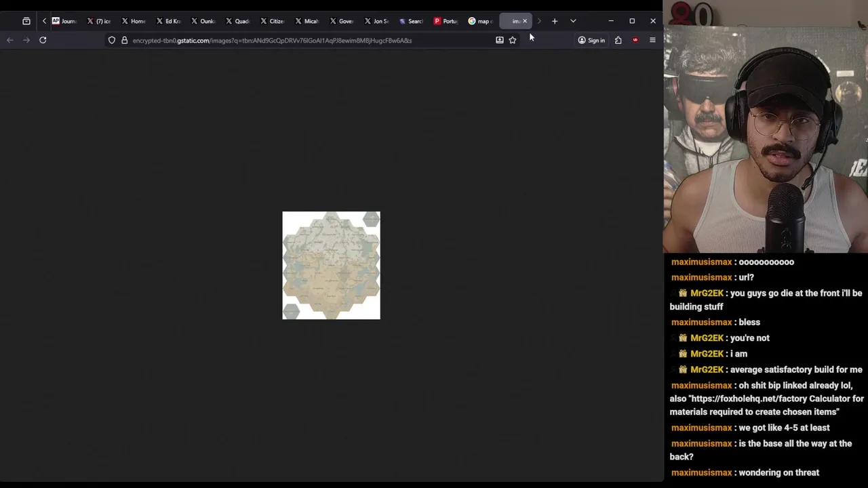This screenshot has height=488, width=868.
Task: Switch to the Quad X tab
Action: 237,21
